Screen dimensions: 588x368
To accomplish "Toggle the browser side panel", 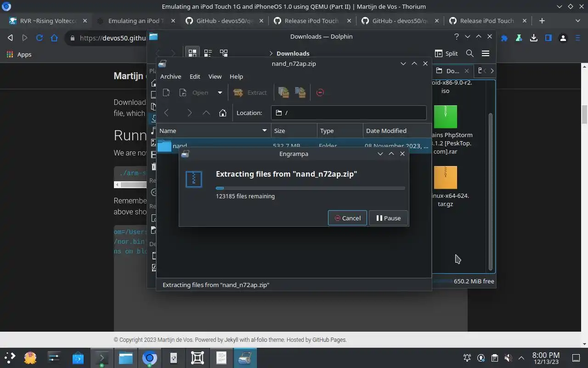I will [548, 38].
